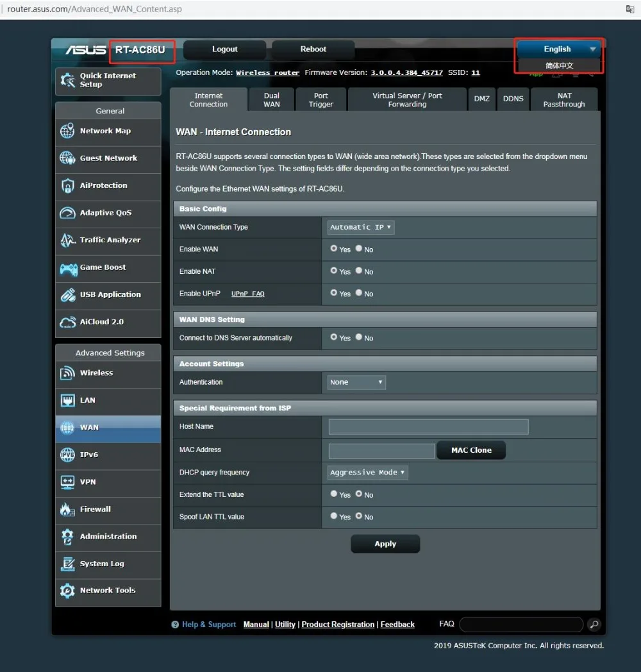Click the Host Name input field
Viewport: 641px width, 672px height.
428,427
